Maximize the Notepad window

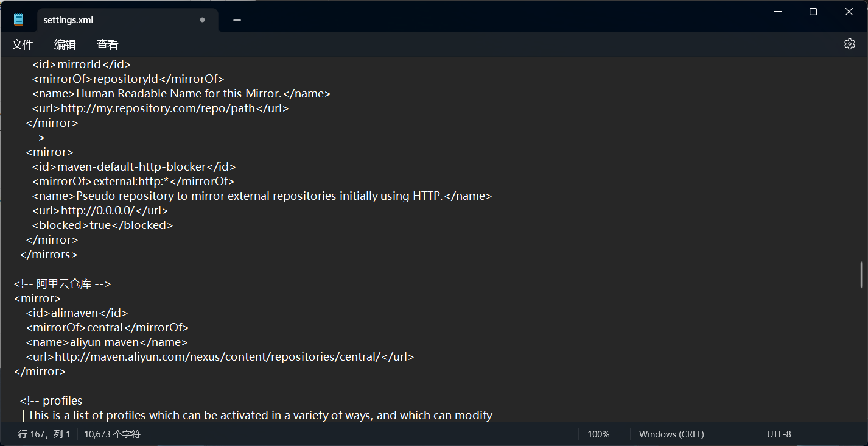point(813,12)
